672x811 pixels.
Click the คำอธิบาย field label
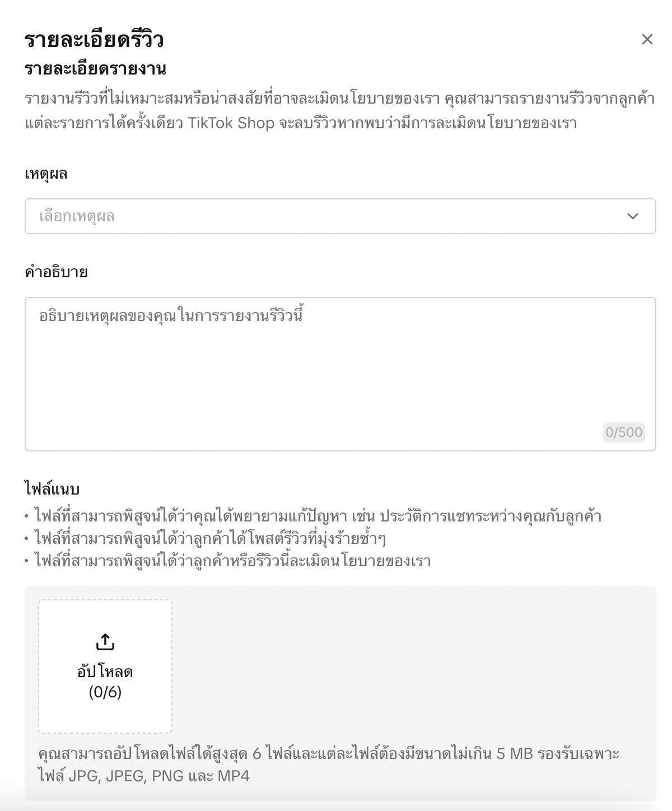(x=56, y=272)
